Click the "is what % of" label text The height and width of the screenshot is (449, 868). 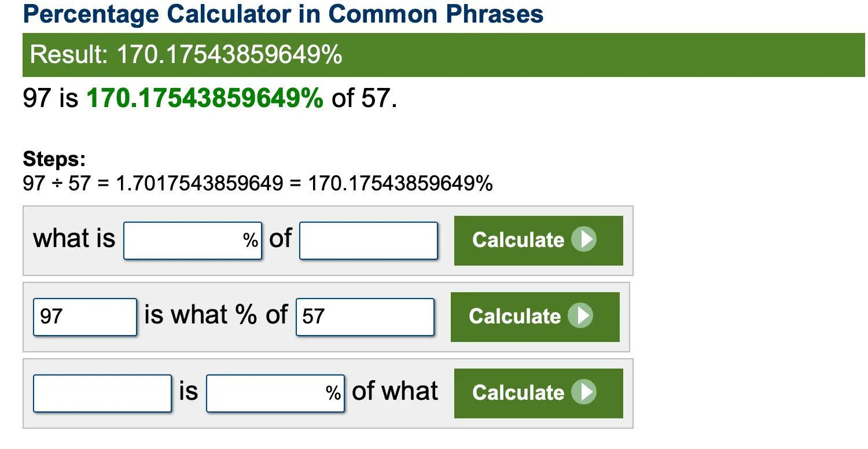(216, 315)
